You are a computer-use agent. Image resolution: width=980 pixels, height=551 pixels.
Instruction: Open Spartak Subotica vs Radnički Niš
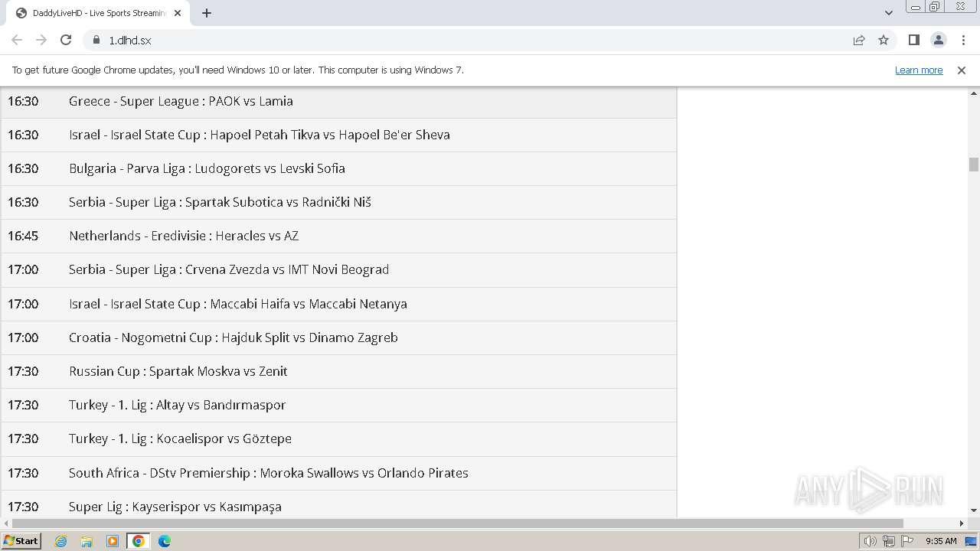220,202
